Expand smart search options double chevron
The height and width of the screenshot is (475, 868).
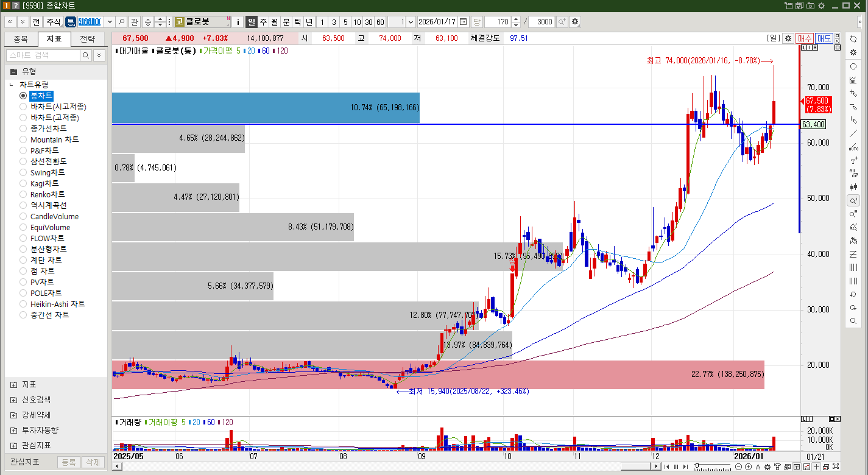tap(99, 55)
